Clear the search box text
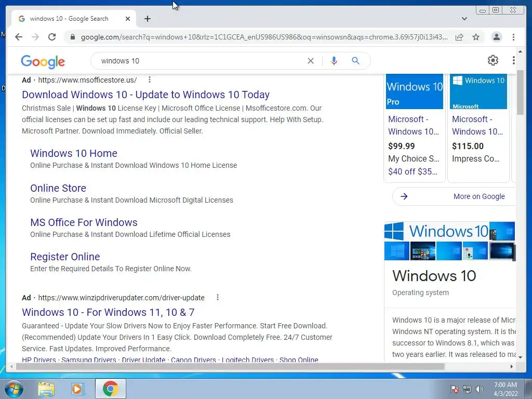Image resolution: width=532 pixels, height=399 pixels. coord(311,61)
